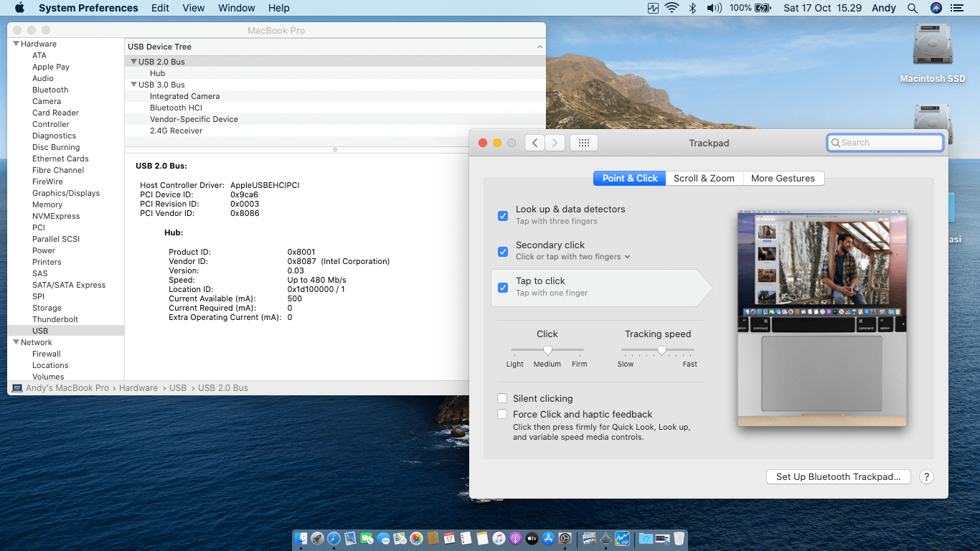Viewport: 980px width, 551px height.
Task: Collapse the Hardware section in sidebar
Action: (x=16, y=44)
